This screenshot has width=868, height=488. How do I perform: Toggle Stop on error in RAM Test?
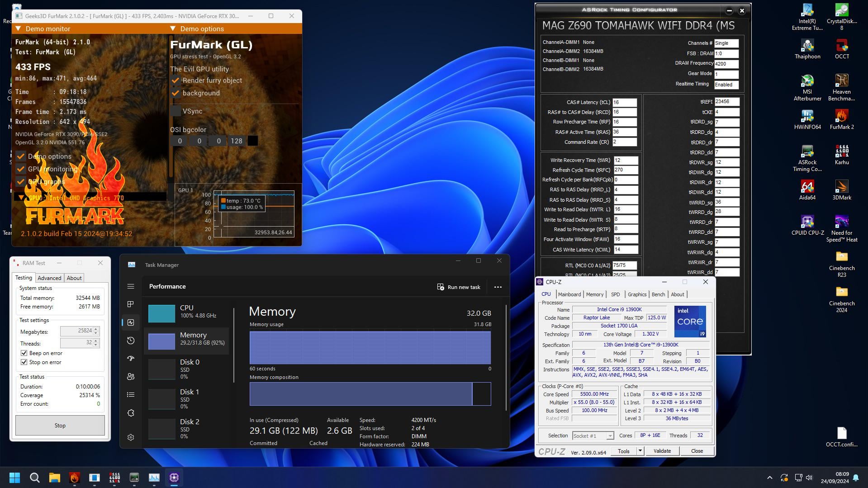(x=24, y=362)
